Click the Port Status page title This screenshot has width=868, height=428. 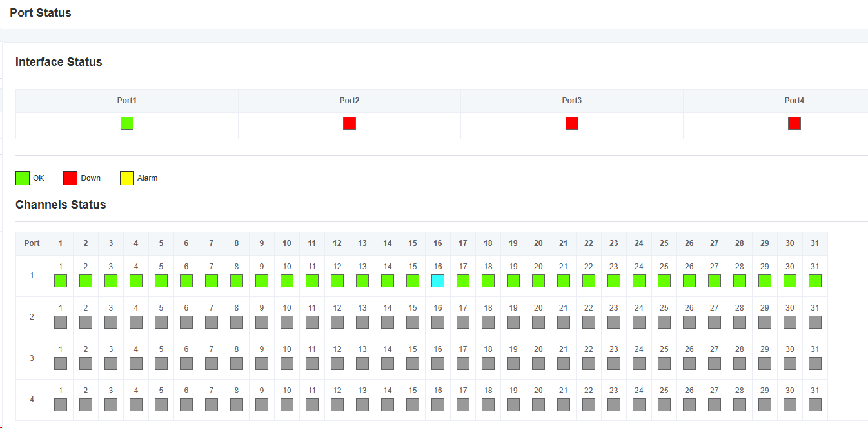(x=41, y=12)
